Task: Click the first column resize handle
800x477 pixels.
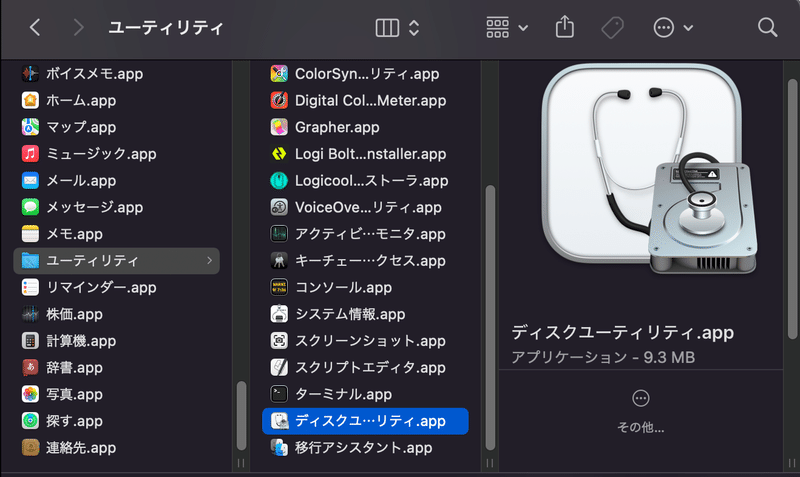Action: coord(241,463)
